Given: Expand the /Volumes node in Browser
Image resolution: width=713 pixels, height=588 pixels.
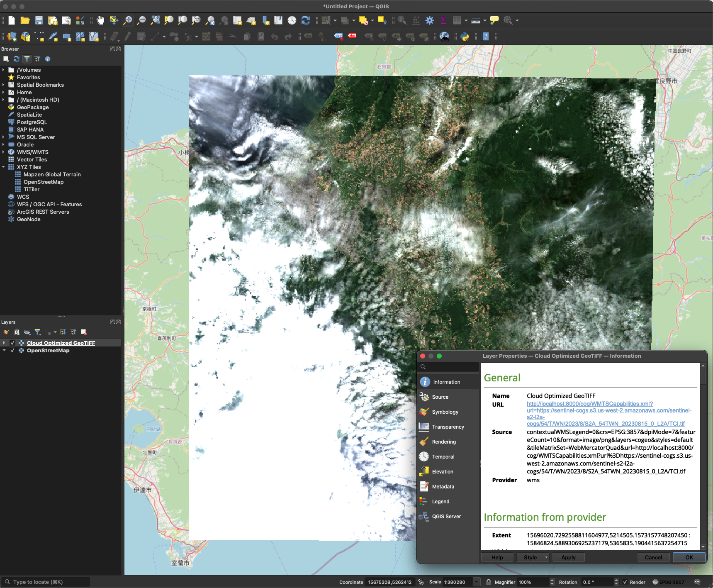Looking at the screenshot, I should (3, 70).
